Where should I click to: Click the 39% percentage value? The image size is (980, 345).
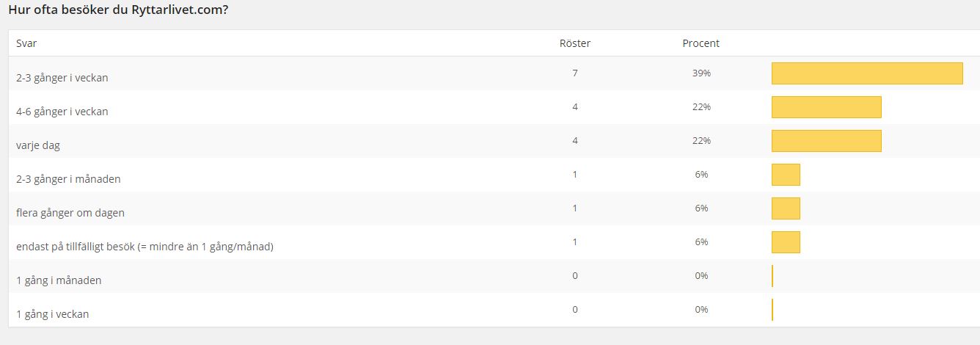point(701,73)
